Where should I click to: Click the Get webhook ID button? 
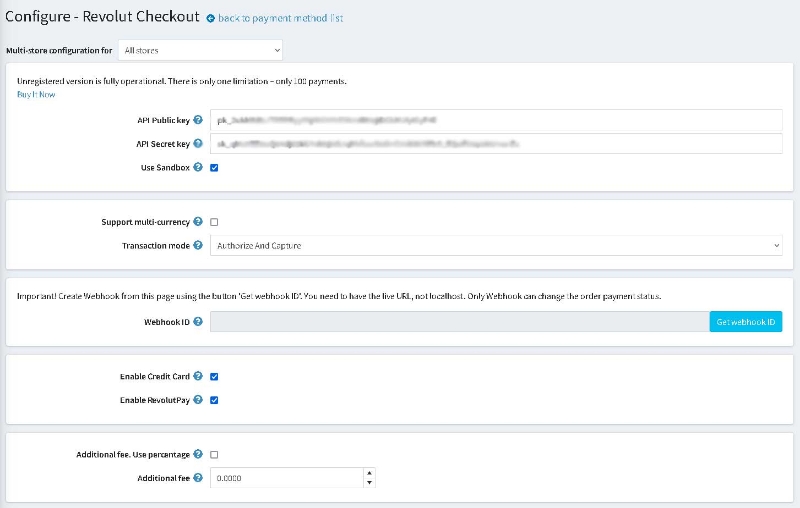[x=745, y=322]
